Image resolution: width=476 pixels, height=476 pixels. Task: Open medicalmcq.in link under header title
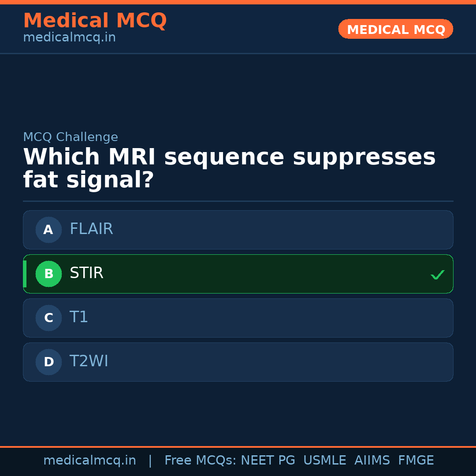click(69, 38)
